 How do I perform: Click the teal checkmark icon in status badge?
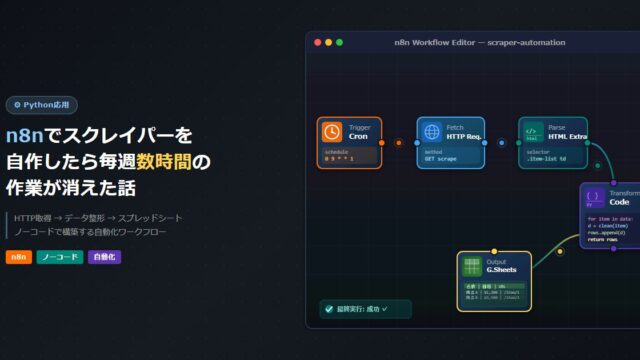pos(329,309)
